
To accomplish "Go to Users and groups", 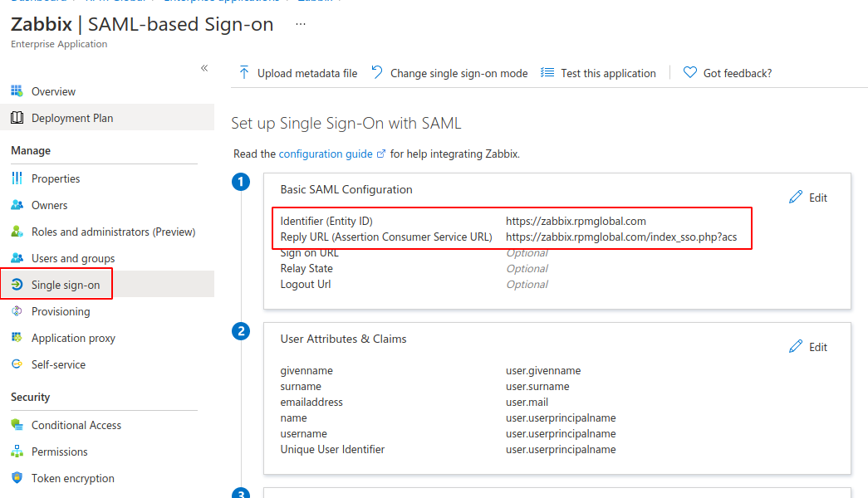I will pyautogui.click(x=73, y=258).
